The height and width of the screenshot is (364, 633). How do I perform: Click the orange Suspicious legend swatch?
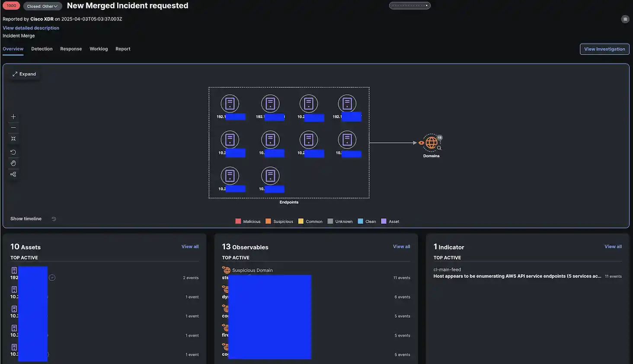[x=268, y=221]
